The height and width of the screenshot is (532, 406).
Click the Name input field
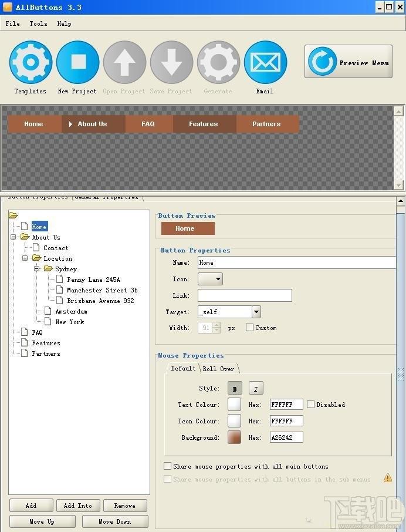pos(297,262)
